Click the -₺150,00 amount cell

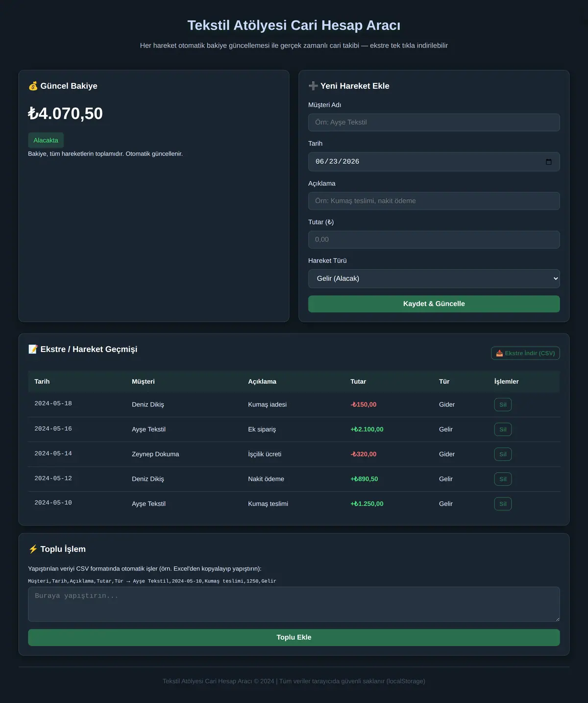(x=364, y=405)
